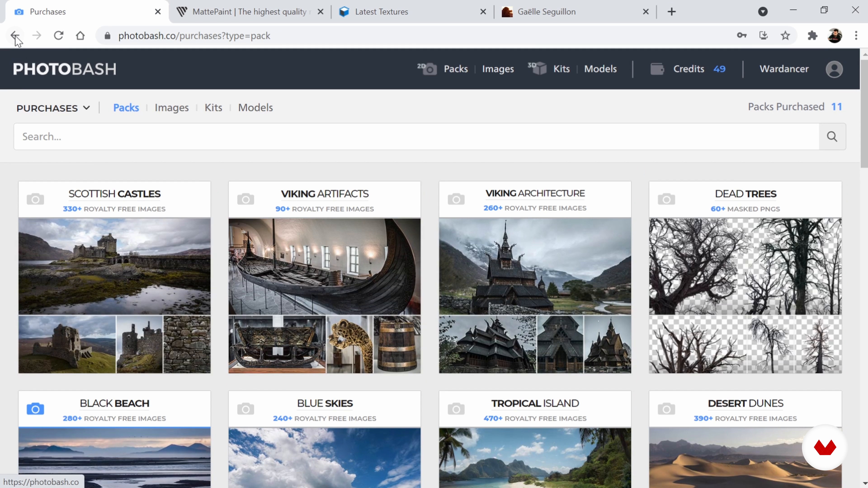Go to browser home page
Image resolution: width=868 pixels, height=488 pixels.
pyautogui.click(x=80, y=36)
